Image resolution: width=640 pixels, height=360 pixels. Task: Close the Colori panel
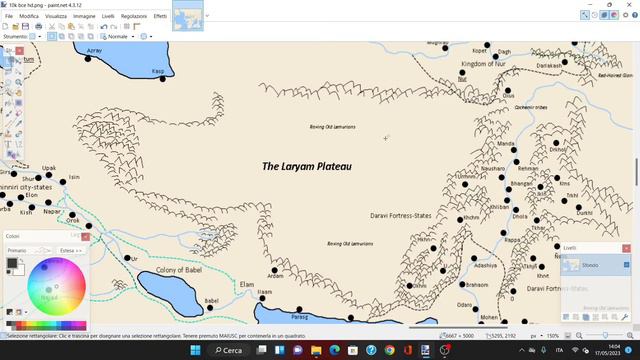tap(85, 236)
